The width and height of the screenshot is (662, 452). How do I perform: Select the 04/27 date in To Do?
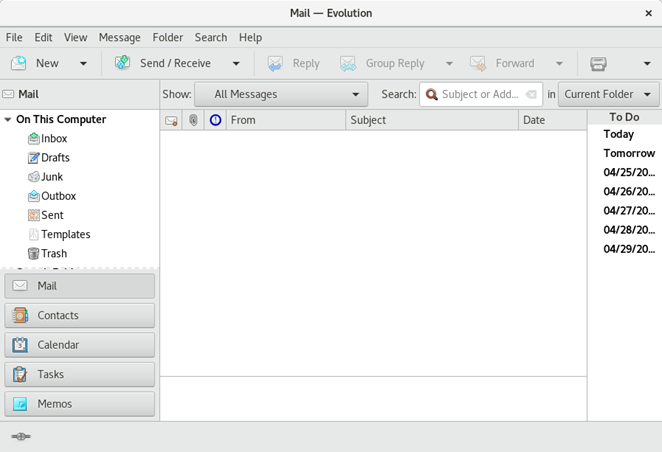click(629, 211)
